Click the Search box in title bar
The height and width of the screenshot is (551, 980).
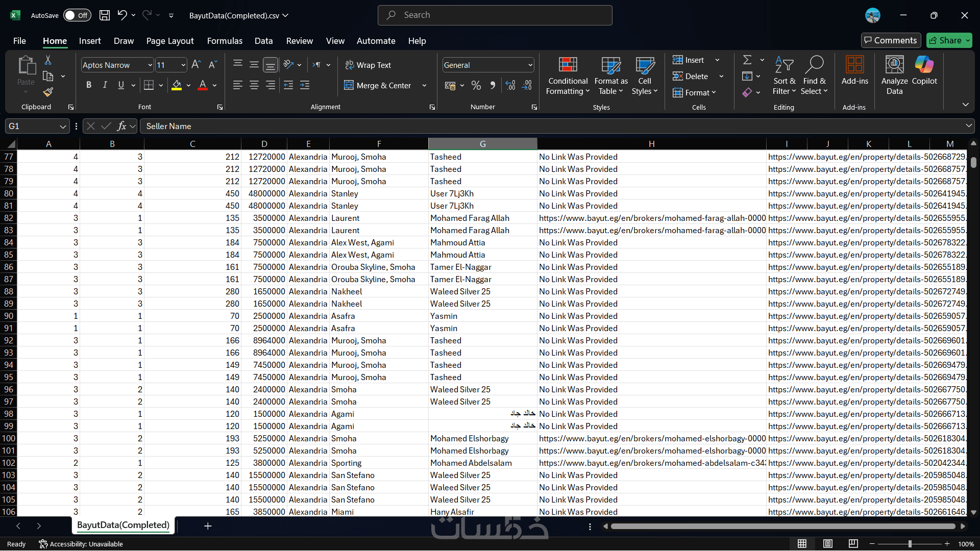[x=495, y=15]
